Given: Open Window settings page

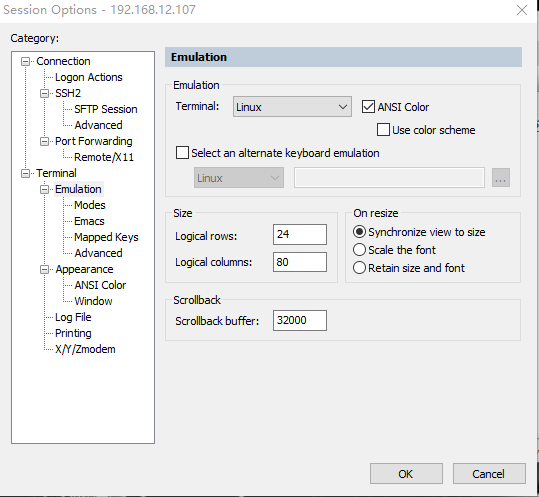Looking at the screenshot, I should pos(94,301).
